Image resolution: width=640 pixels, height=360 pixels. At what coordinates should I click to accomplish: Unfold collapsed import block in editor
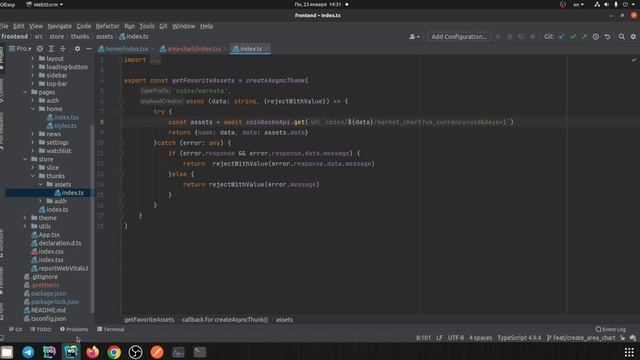click(x=155, y=60)
